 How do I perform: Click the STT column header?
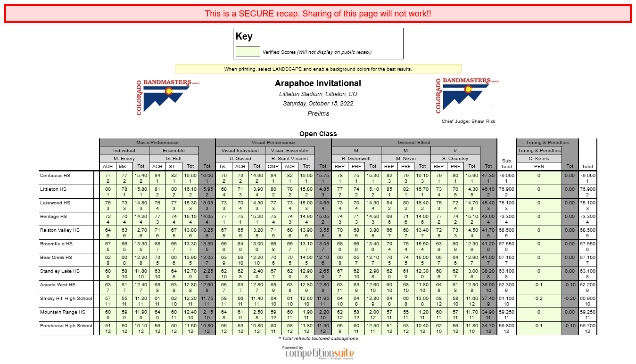click(174, 166)
